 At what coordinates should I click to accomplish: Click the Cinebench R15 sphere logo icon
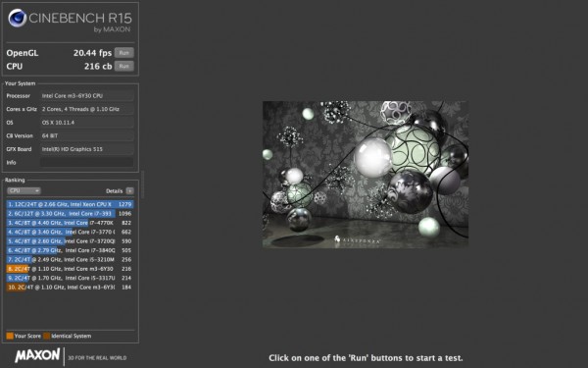(18, 18)
